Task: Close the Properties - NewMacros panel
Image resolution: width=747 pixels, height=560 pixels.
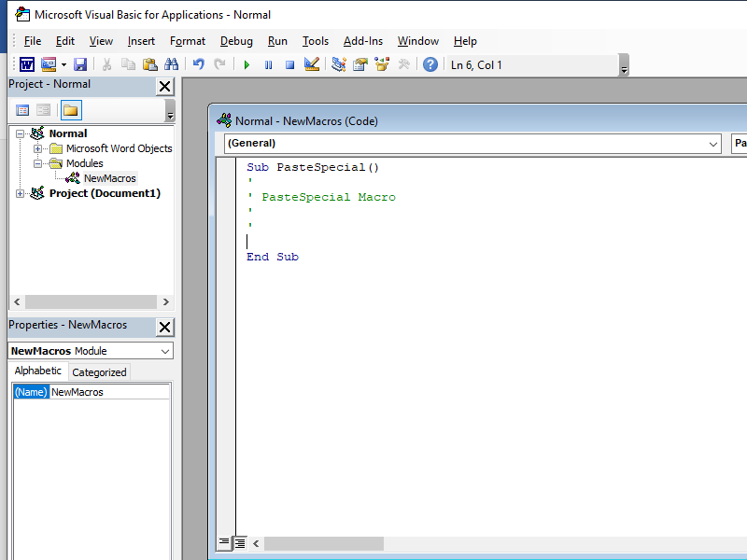Action: [165, 328]
